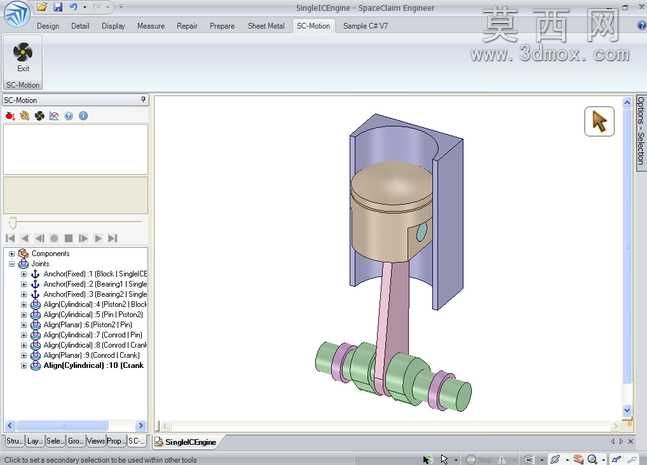The height and width of the screenshot is (465, 647).
Task: Click the blue question help icon in SC-Motion toolbar
Action: coord(68,116)
